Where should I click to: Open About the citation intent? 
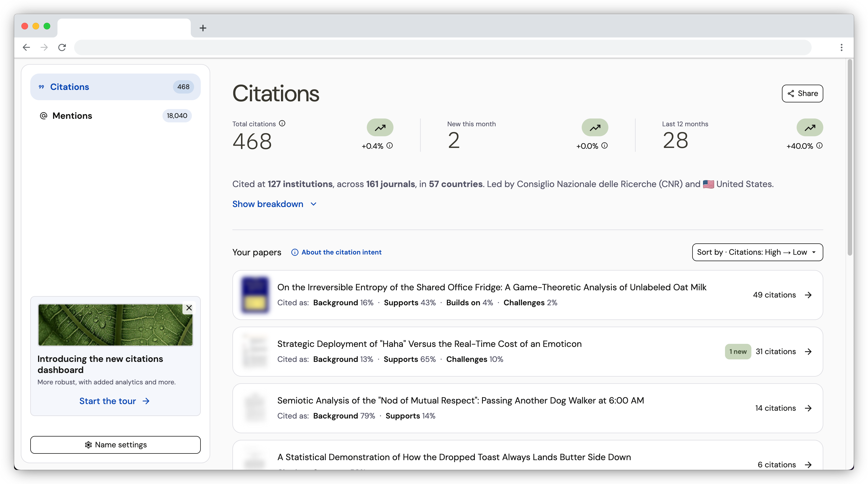[x=336, y=252]
